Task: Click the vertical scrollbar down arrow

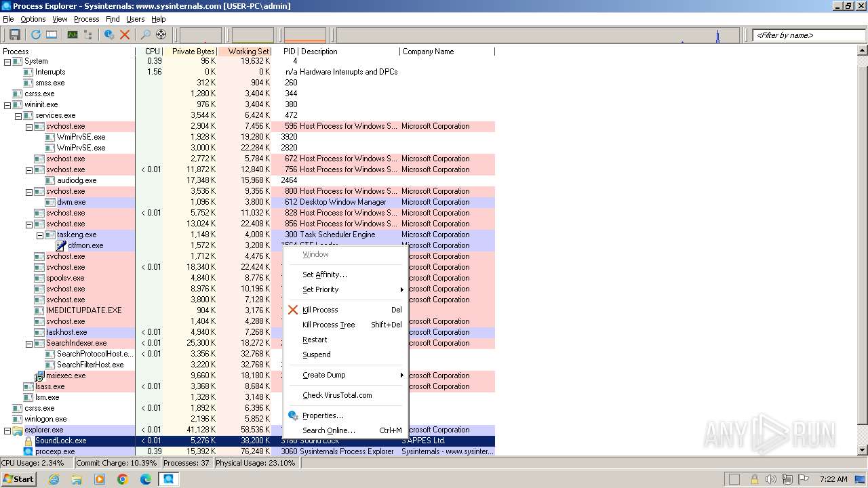Action: coord(863,450)
